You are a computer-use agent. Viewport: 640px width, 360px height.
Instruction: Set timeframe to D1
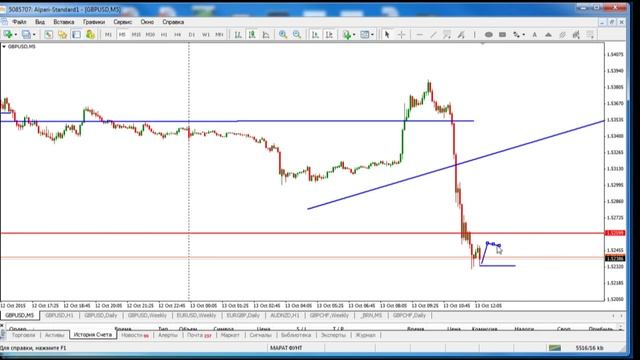(191, 35)
